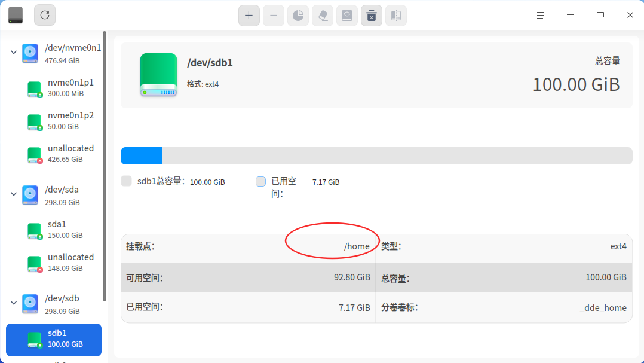
Task: Click the _dde_home volume label value
Action: pyautogui.click(x=603, y=308)
